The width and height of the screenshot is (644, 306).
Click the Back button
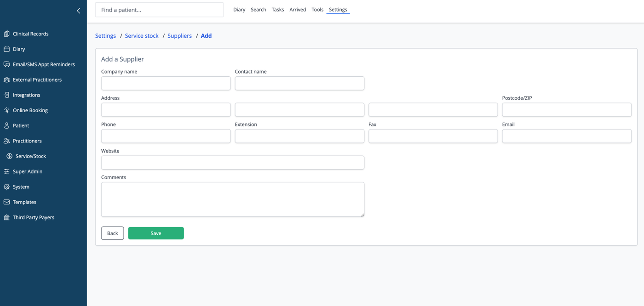tap(113, 233)
